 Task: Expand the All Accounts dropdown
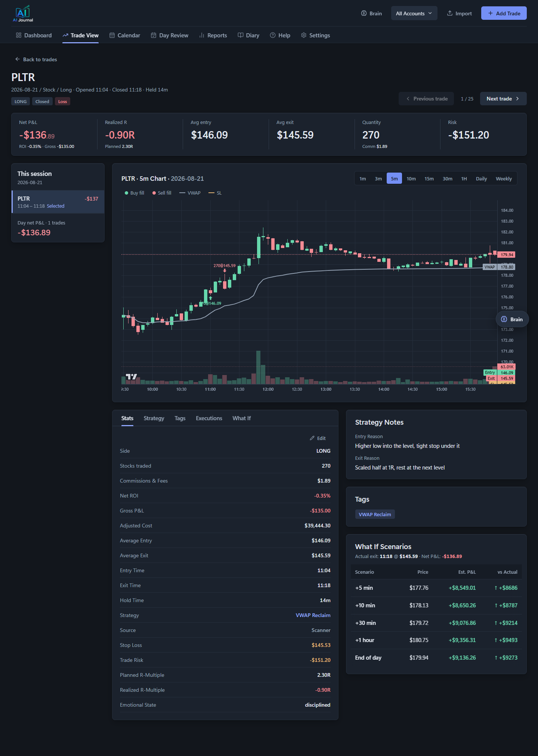414,13
